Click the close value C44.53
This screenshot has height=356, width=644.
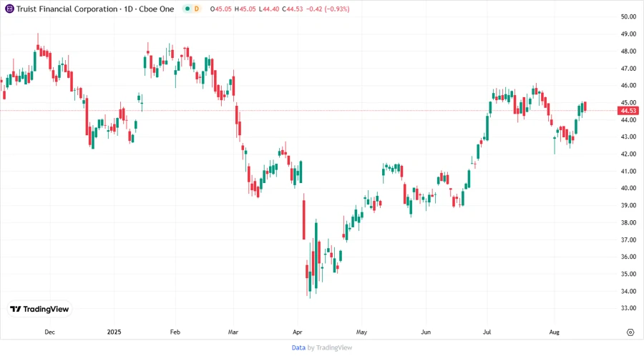point(293,9)
